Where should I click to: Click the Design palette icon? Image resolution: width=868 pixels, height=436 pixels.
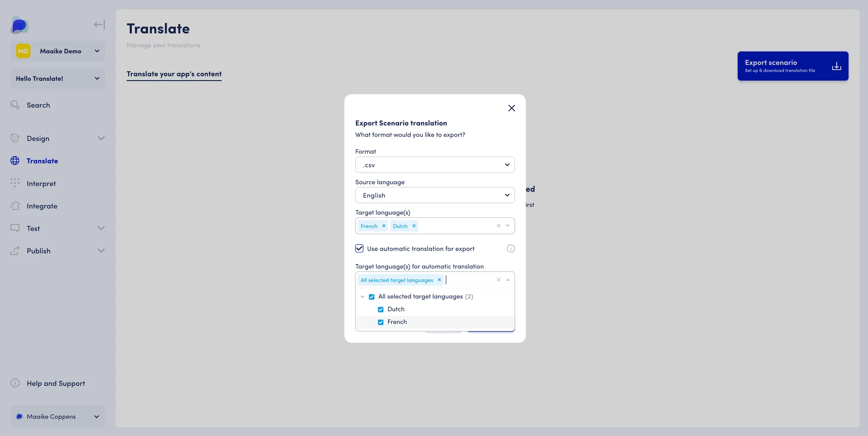pyautogui.click(x=15, y=138)
